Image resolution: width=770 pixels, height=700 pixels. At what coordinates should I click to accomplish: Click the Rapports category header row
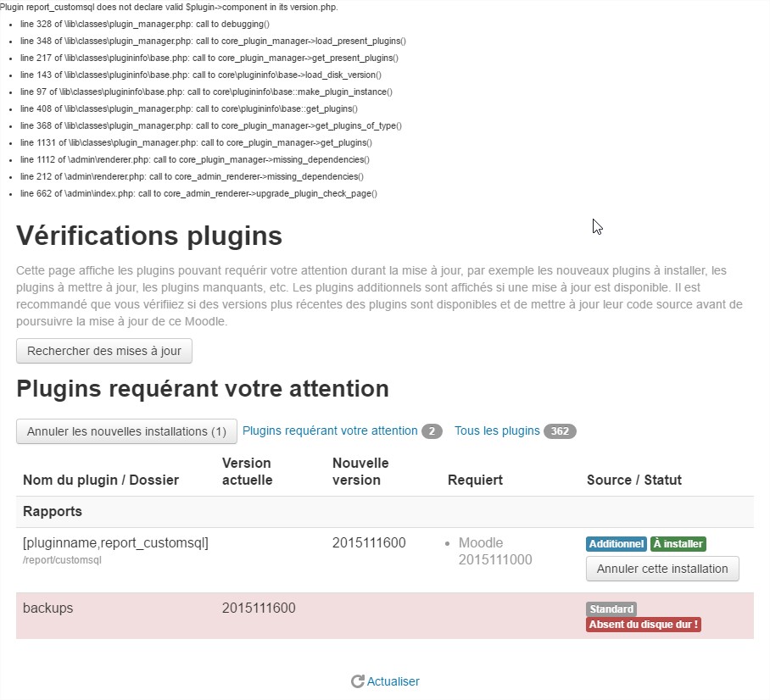click(385, 512)
